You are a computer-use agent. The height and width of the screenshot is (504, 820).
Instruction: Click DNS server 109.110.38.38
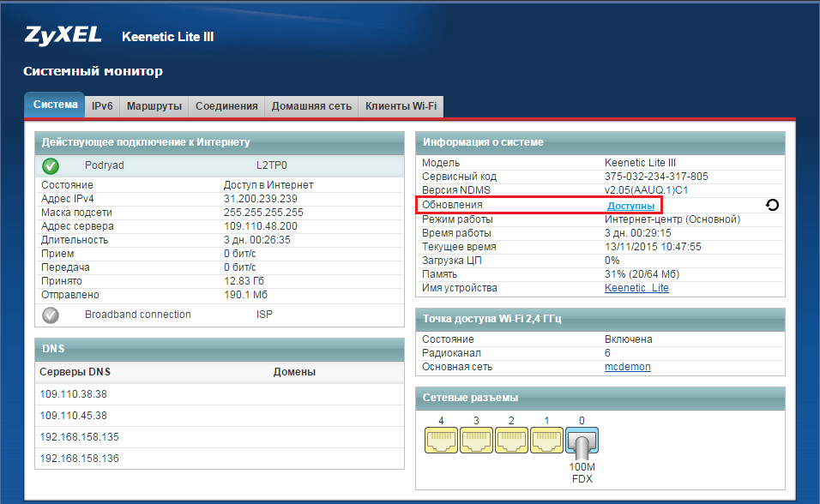pyautogui.click(x=73, y=394)
